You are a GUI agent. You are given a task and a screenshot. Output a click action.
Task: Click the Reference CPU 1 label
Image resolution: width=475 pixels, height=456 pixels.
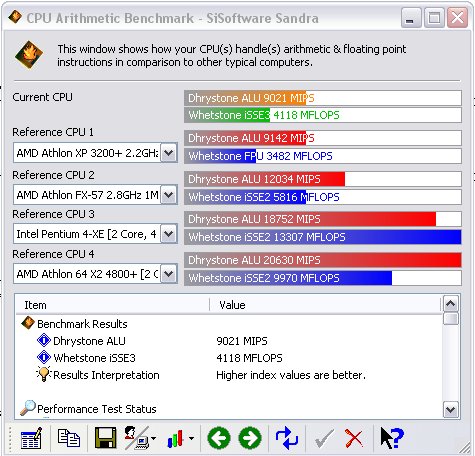coord(53,132)
